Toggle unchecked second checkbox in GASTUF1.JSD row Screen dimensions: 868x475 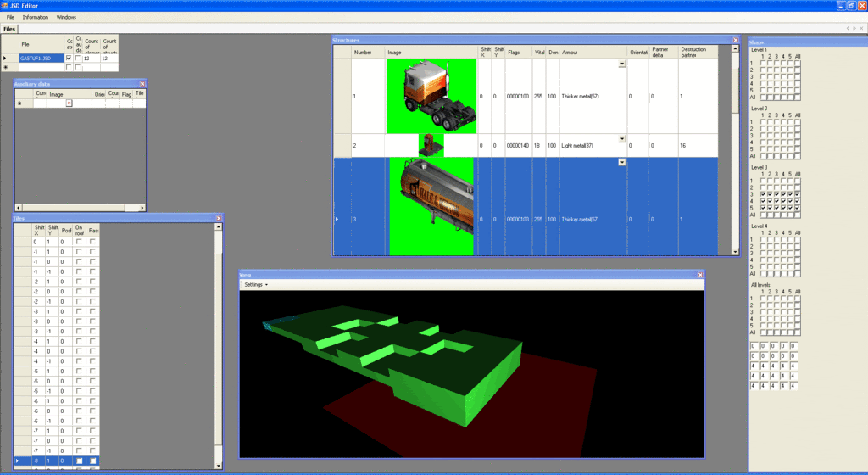point(78,59)
